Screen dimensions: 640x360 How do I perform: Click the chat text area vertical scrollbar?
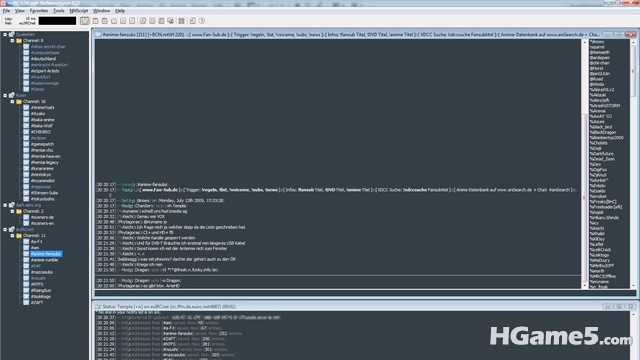[x=584, y=164]
